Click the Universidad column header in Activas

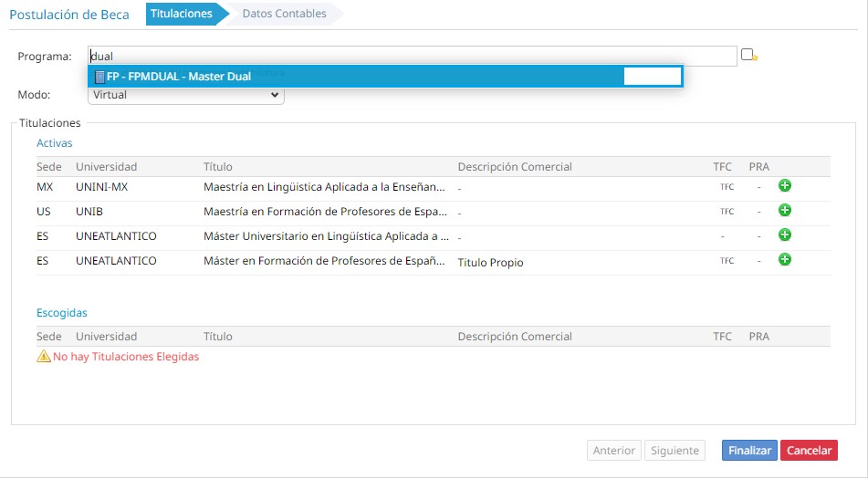106,167
